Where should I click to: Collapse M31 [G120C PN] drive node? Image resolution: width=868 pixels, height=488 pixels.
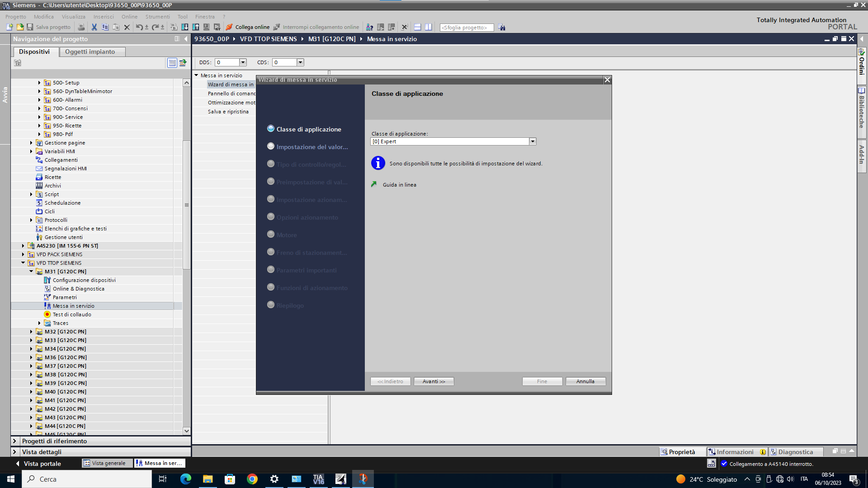31,272
